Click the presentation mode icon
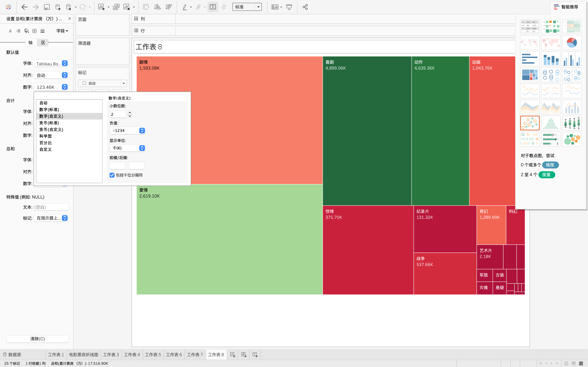 click(289, 7)
